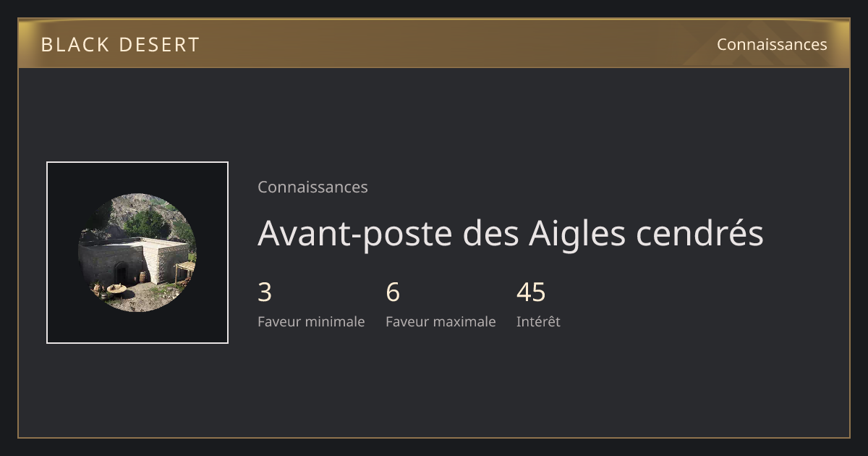Click the round table in the thumbnail
868x456 pixels.
tap(116, 290)
